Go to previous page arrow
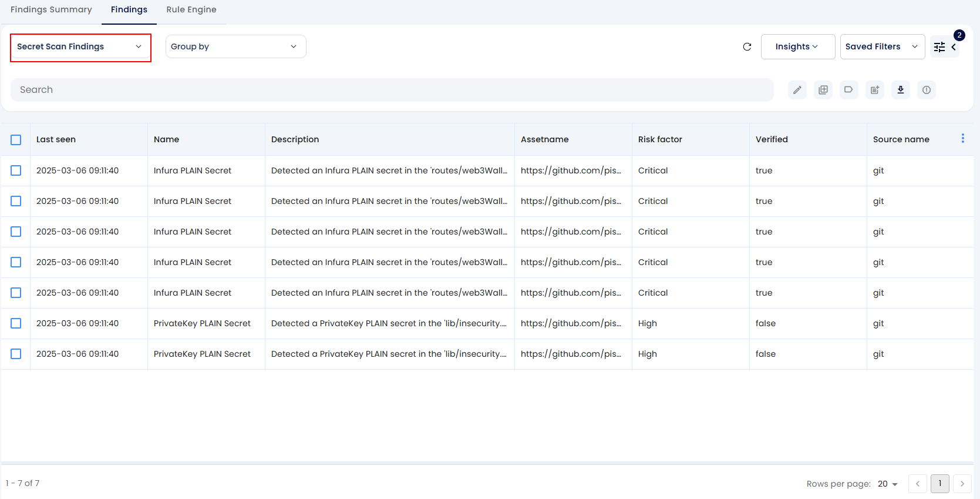This screenshot has height=499, width=980. coord(917,484)
